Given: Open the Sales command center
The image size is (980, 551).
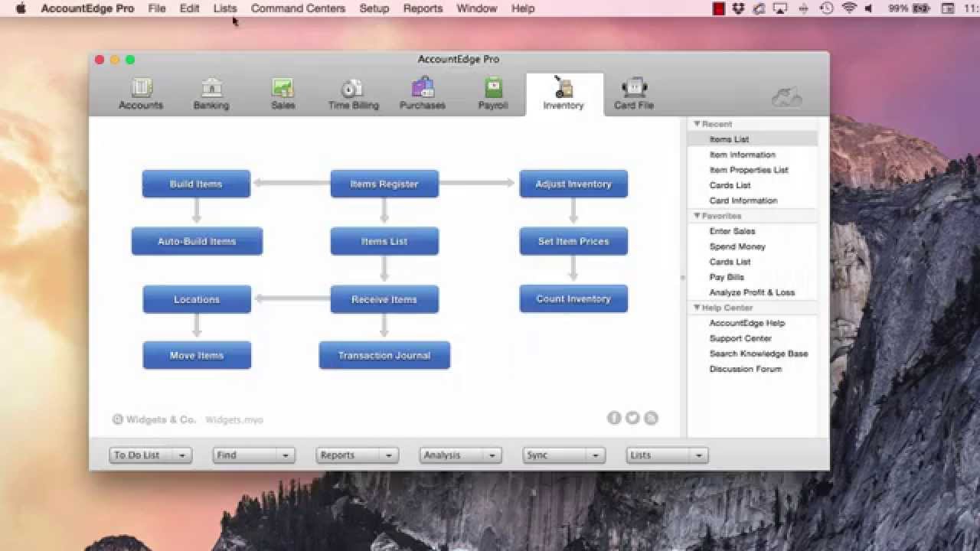Looking at the screenshot, I should [x=283, y=94].
